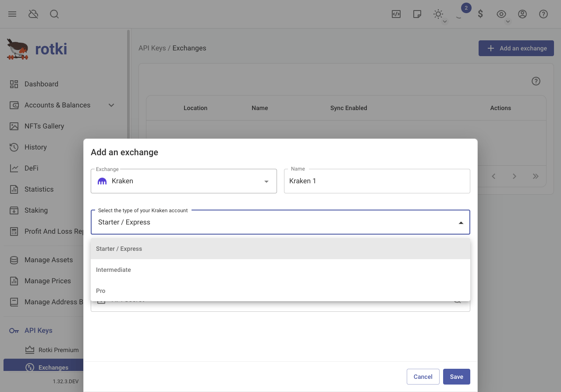Open the theme options small chevron
The image size is (561, 392).
[x=445, y=21]
